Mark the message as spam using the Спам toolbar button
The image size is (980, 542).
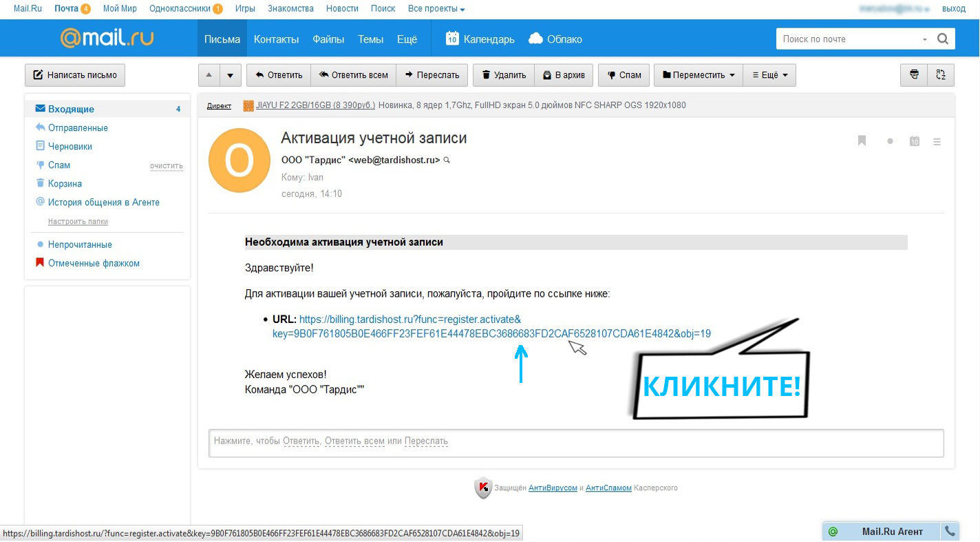pos(624,75)
